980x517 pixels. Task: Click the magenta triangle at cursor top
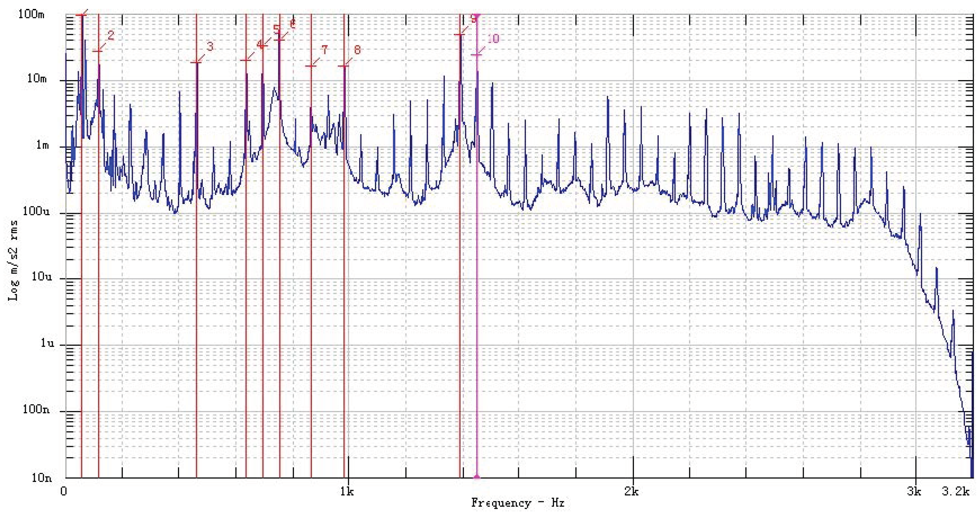coord(477,15)
